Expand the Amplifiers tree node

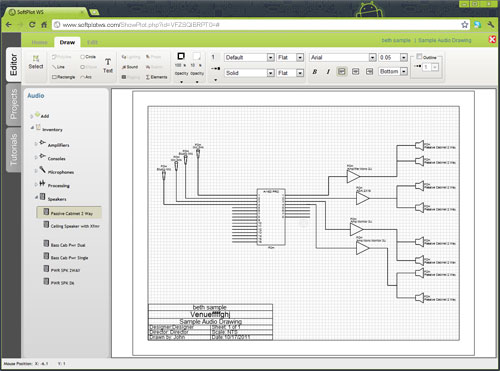click(36, 144)
